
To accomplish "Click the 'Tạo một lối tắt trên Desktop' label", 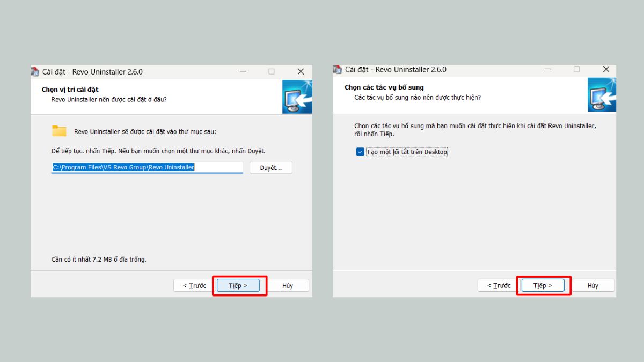I will (407, 152).
